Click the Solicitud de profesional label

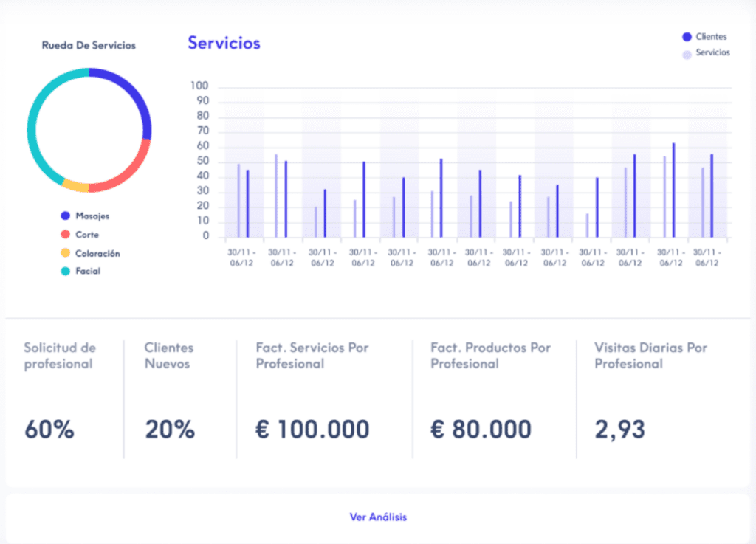[x=60, y=356]
